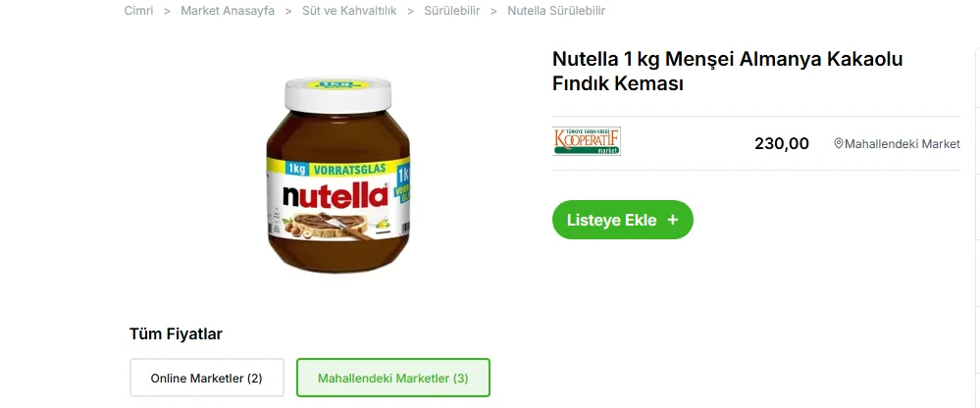Click the 230,00 price

(782, 144)
